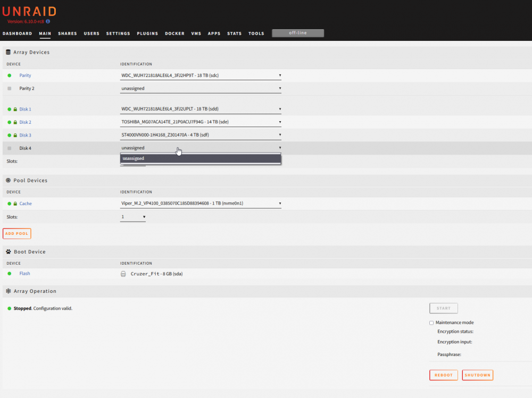Open the Disk 1 device link
The height and width of the screenshot is (398, 532).
pos(25,109)
